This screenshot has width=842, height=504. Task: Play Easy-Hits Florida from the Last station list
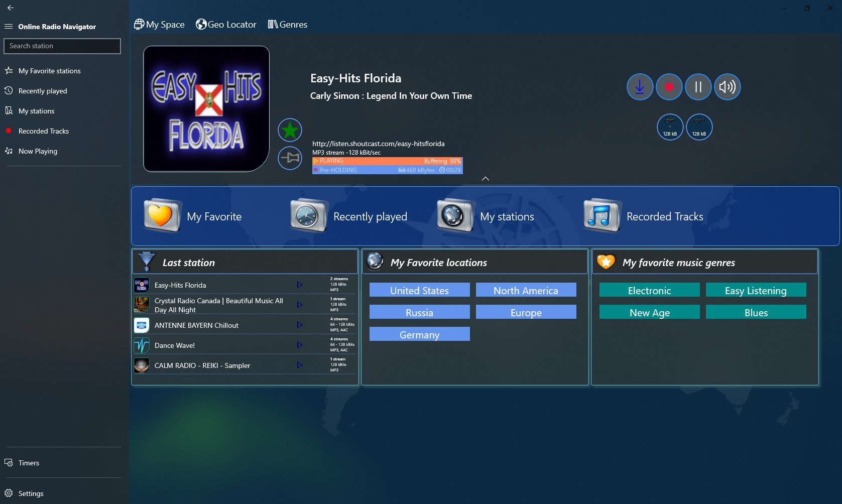click(299, 285)
